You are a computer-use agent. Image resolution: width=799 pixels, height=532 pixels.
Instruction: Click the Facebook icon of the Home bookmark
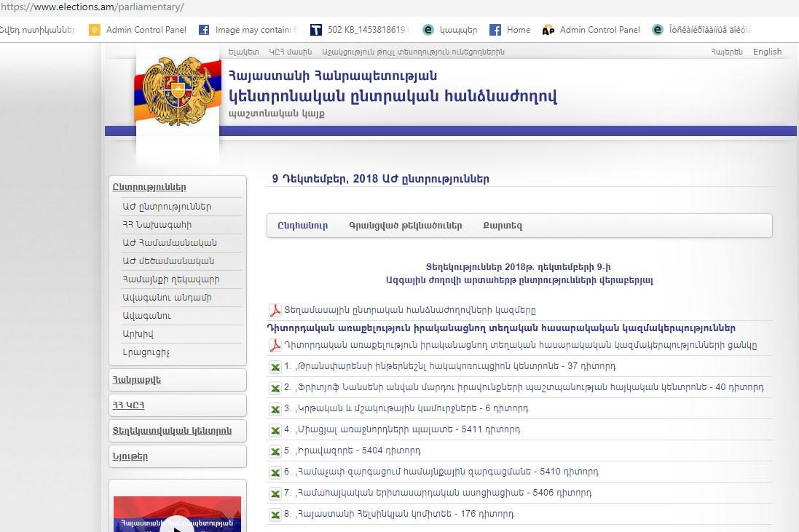click(x=495, y=30)
